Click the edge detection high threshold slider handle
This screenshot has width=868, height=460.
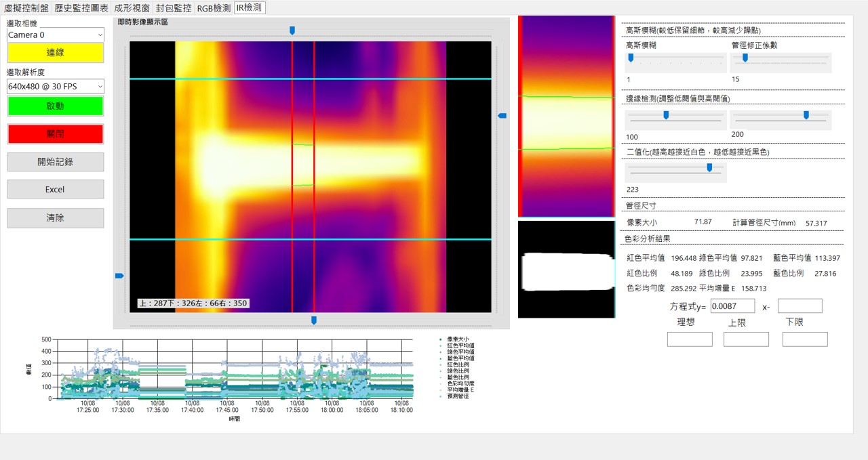(x=806, y=115)
